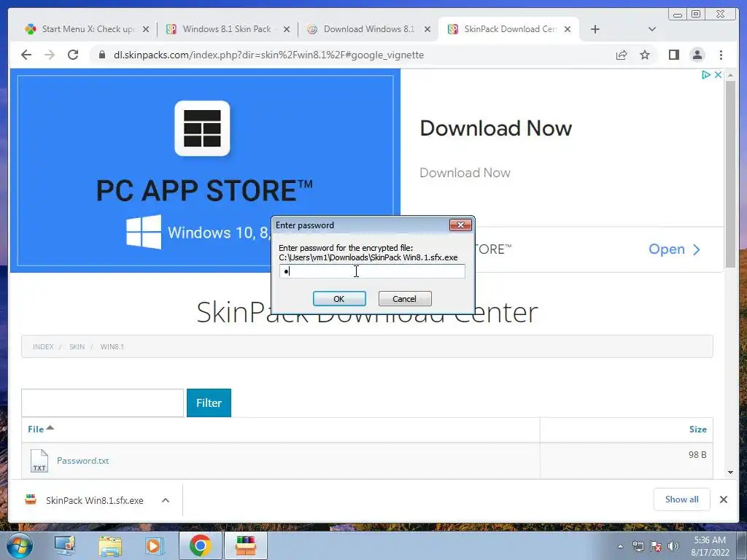Screen dimensions: 747x560
Task: Open the ad via Open link
Action: click(674, 249)
